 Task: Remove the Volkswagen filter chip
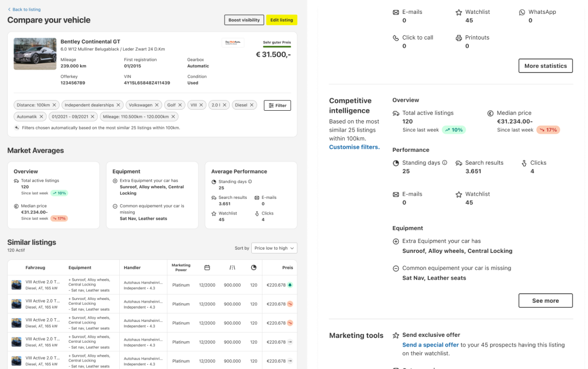point(157,105)
